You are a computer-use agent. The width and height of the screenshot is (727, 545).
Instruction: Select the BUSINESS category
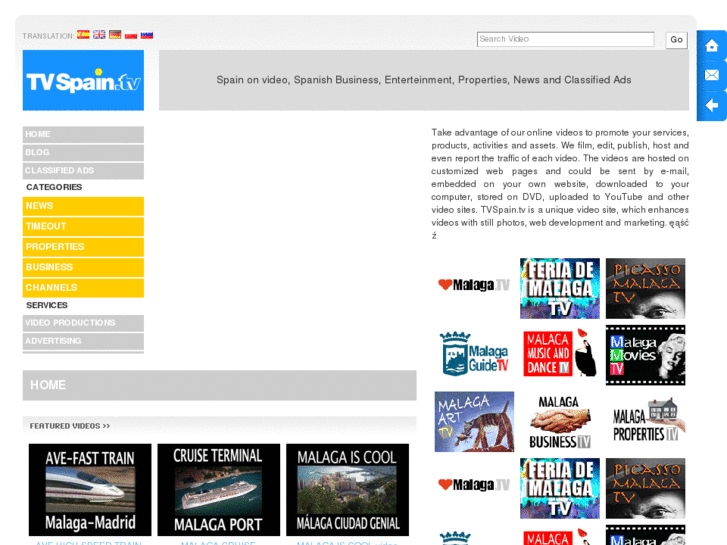click(x=83, y=267)
